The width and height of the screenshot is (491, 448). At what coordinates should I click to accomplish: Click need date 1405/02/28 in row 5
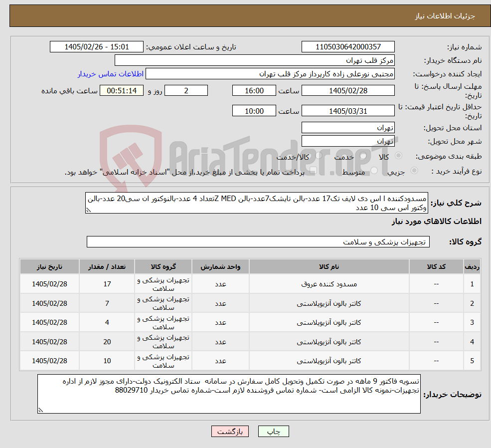click(x=49, y=361)
